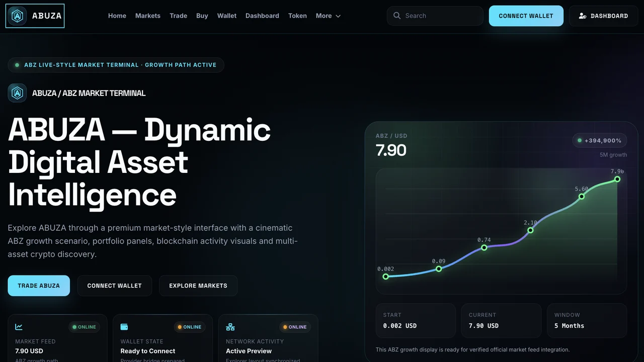Open the Trade menu item
This screenshot has width=644, height=362.
point(179,16)
